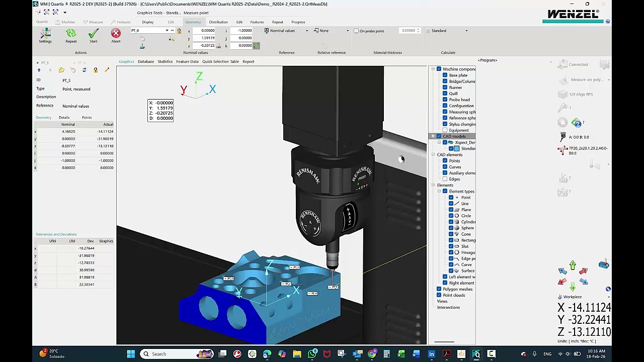Enable the On probe point checkbox
644x362 pixels.
(356, 31)
